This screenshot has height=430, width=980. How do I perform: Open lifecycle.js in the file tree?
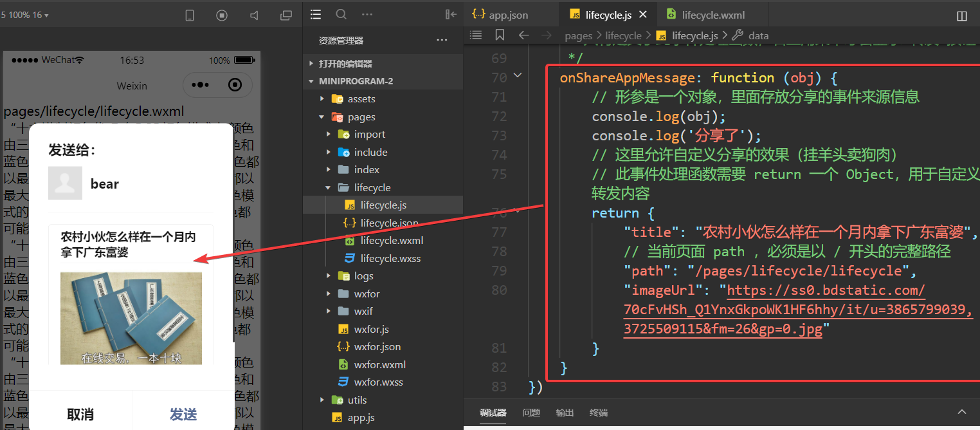pyautogui.click(x=383, y=205)
